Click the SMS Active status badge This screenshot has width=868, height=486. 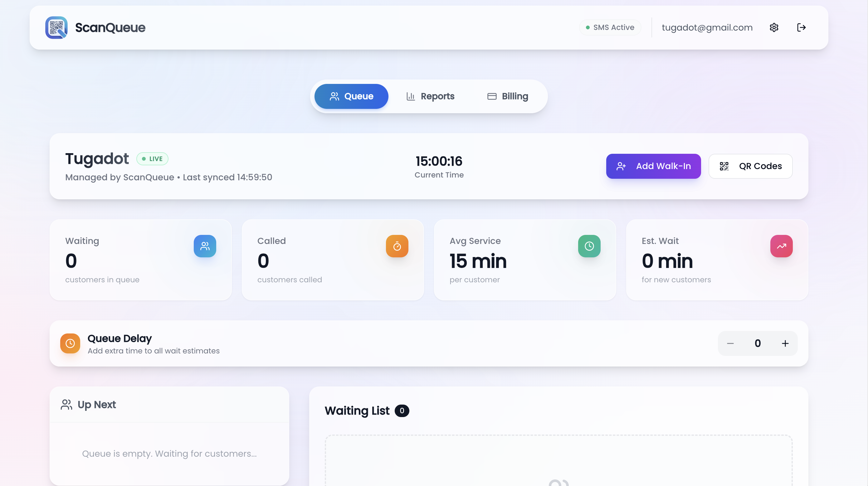(x=610, y=27)
